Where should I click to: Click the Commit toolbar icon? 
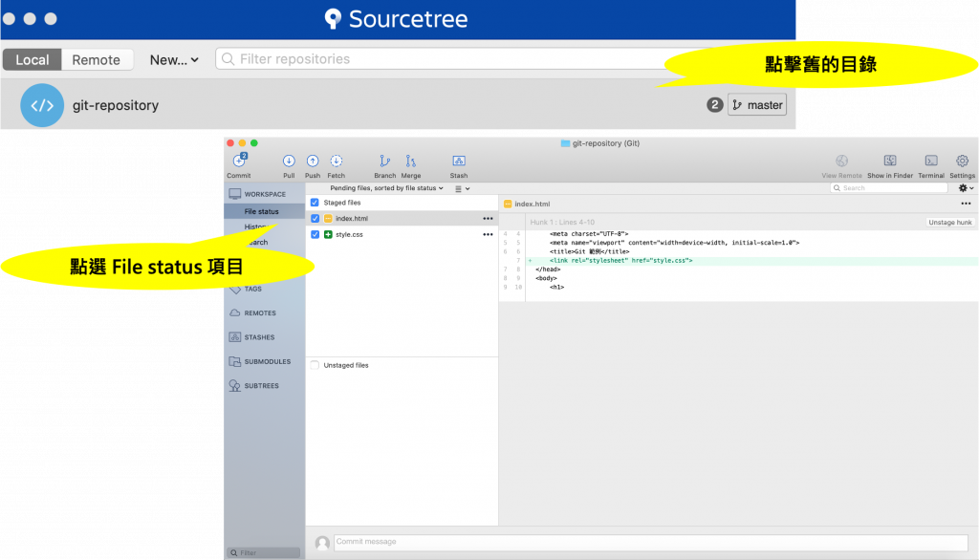tap(239, 162)
